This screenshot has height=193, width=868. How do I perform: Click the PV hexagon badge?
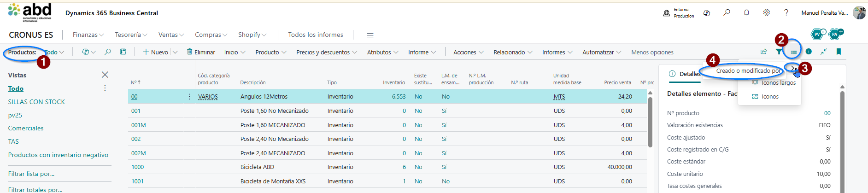pyautogui.click(x=818, y=34)
